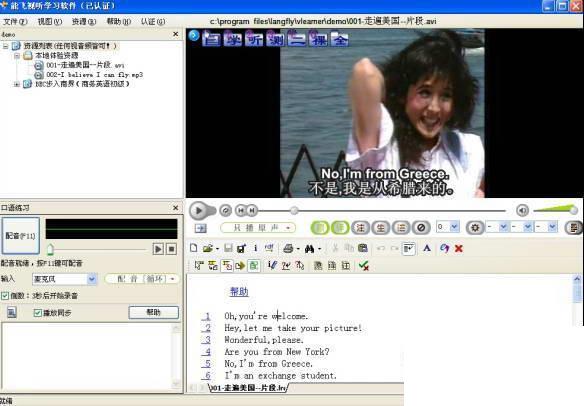Click the blue pen icon in lower toolbar
Image resolution: width=584 pixels, height=406 pixels.
pos(272,265)
